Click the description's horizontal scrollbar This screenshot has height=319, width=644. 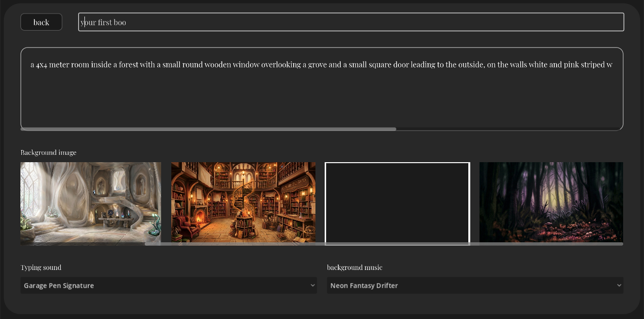pyautogui.click(x=209, y=129)
